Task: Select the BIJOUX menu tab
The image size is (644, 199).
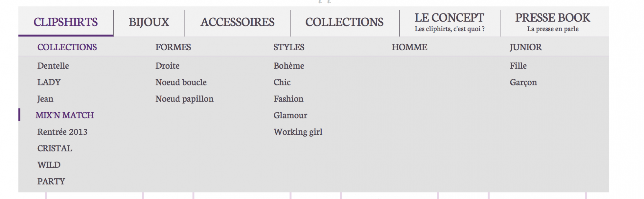Action: click(x=149, y=22)
